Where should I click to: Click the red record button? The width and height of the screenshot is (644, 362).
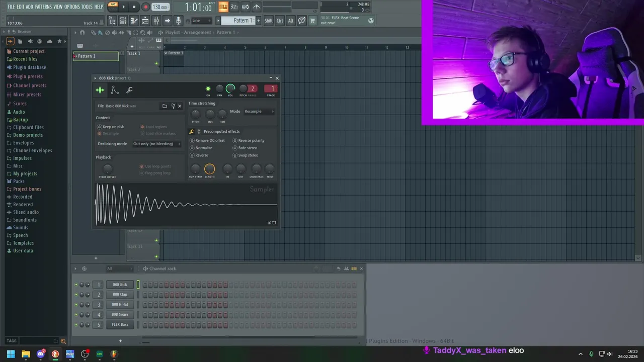pyautogui.click(x=145, y=7)
